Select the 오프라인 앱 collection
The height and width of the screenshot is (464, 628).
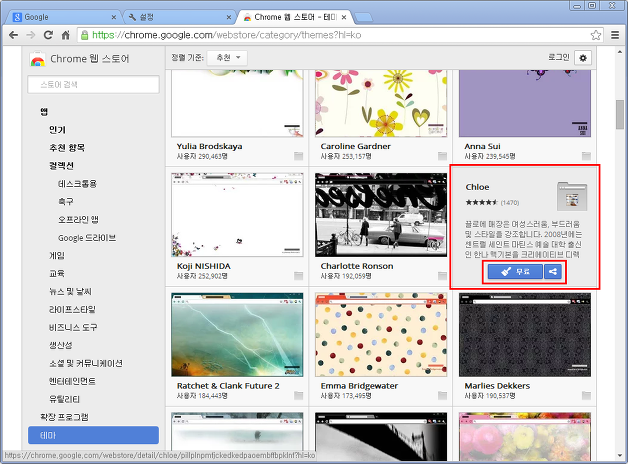(78, 219)
